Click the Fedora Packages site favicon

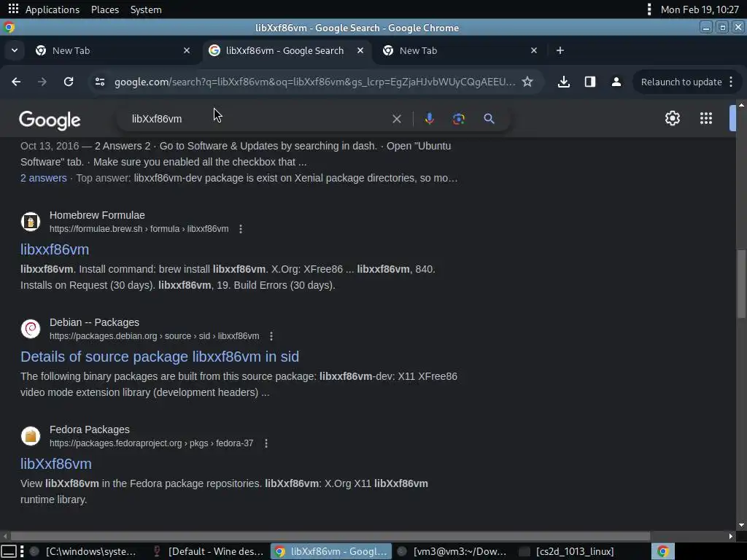point(31,436)
